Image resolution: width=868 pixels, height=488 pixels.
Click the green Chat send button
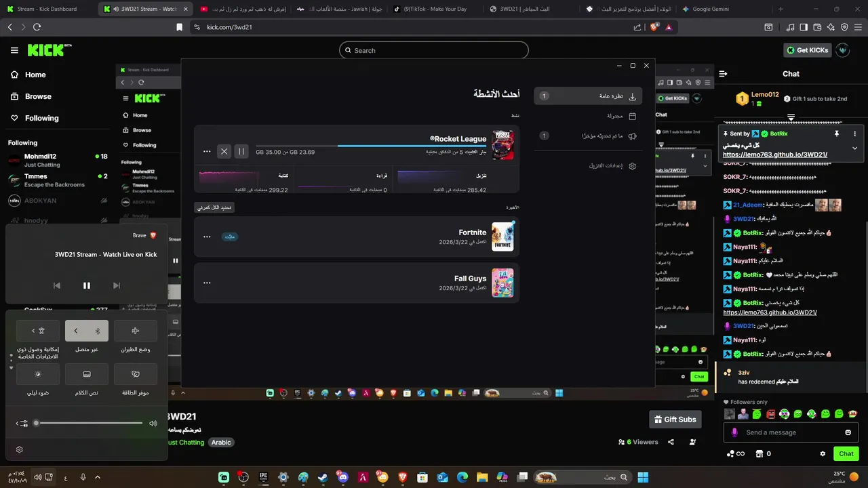pos(846,453)
